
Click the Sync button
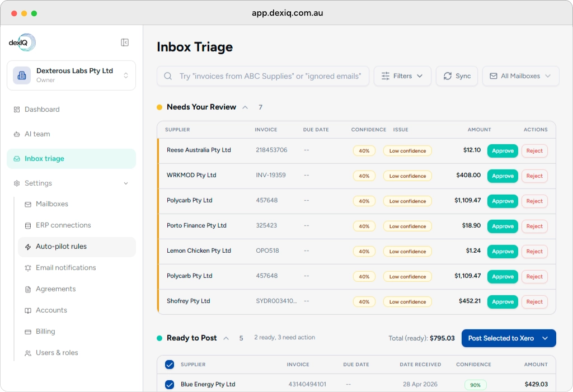[x=457, y=76]
